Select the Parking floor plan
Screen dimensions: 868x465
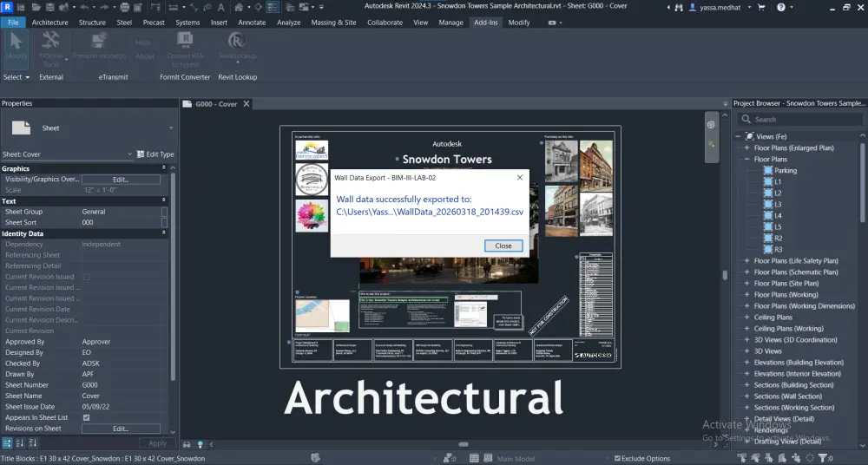coord(785,171)
